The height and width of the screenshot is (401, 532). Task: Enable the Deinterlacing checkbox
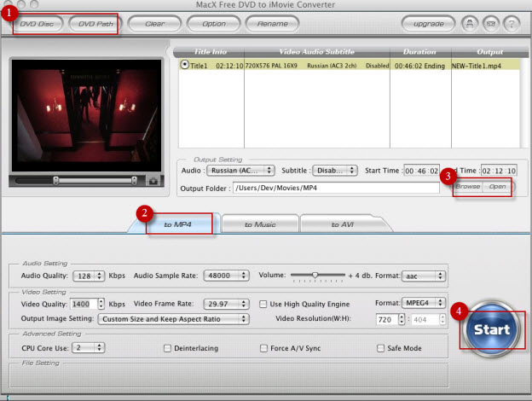(x=167, y=348)
